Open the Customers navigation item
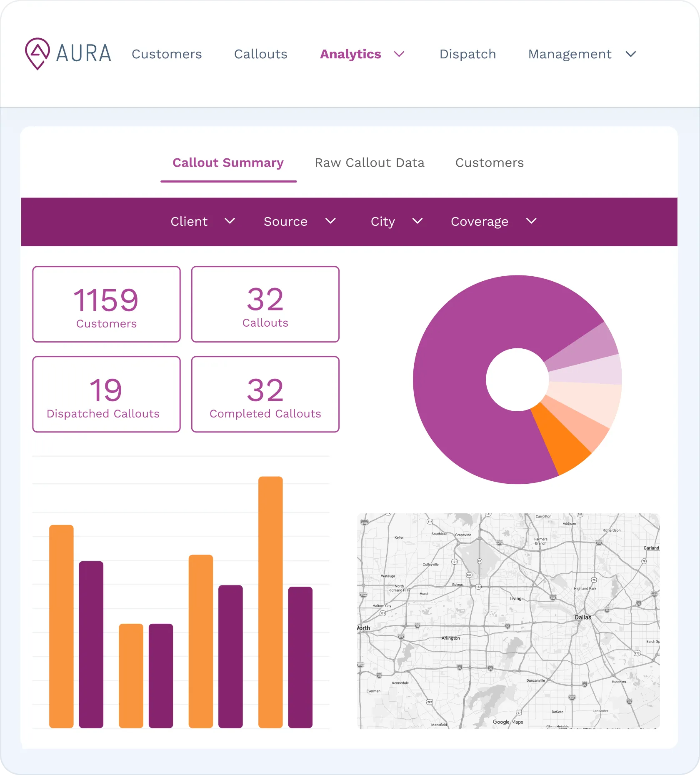This screenshot has height=775, width=700. tap(167, 54)
